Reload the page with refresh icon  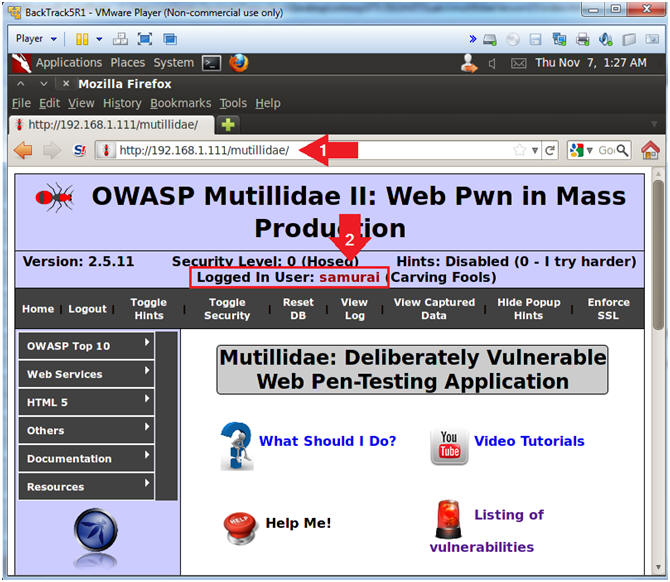[550, 150]
